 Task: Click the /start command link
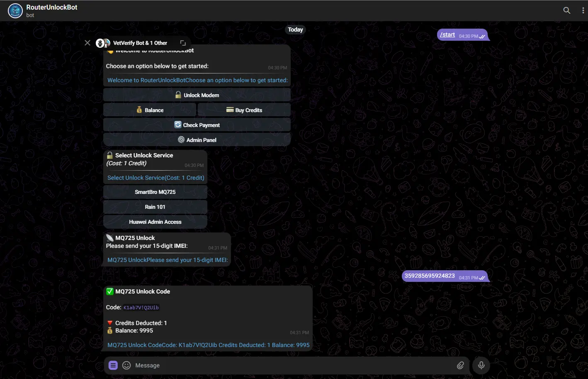(x=447, y=35)
